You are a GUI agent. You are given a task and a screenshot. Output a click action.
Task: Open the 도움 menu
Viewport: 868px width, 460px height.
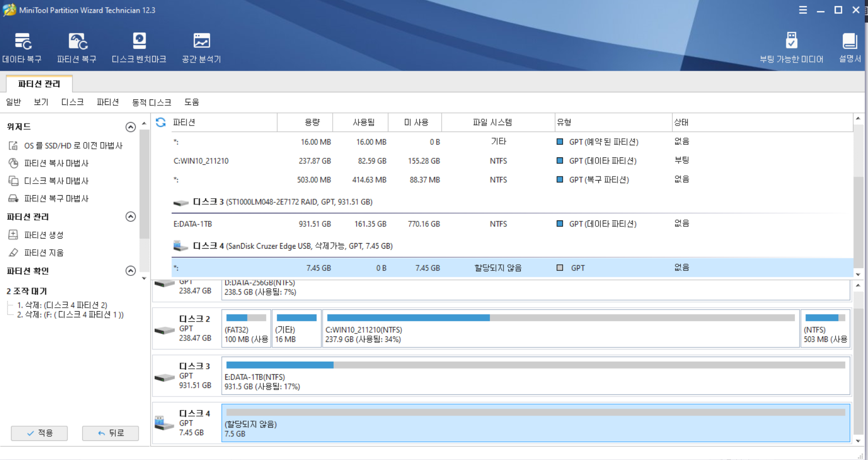(x=192, y=102)
